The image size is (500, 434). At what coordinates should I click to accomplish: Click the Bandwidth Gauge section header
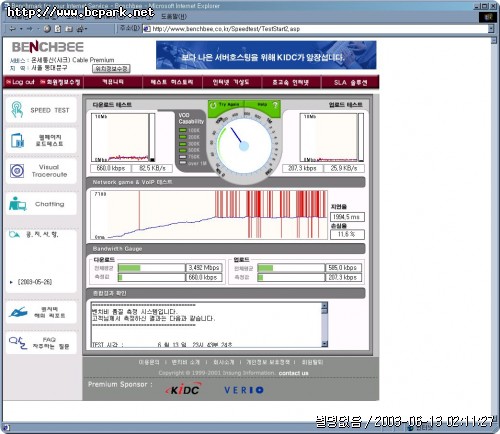point(225,249)
